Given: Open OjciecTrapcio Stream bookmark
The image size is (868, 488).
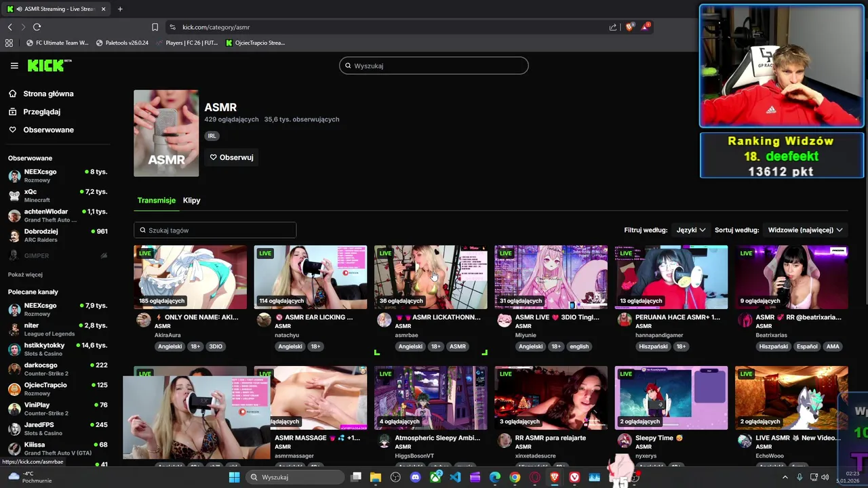Looking at the screenshot, I should pos(255,43).
